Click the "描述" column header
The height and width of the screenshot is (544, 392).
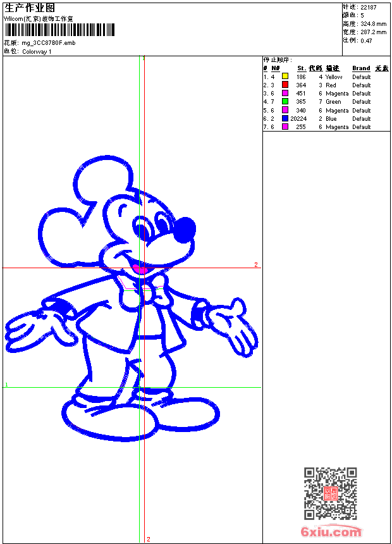coord(333,68)
